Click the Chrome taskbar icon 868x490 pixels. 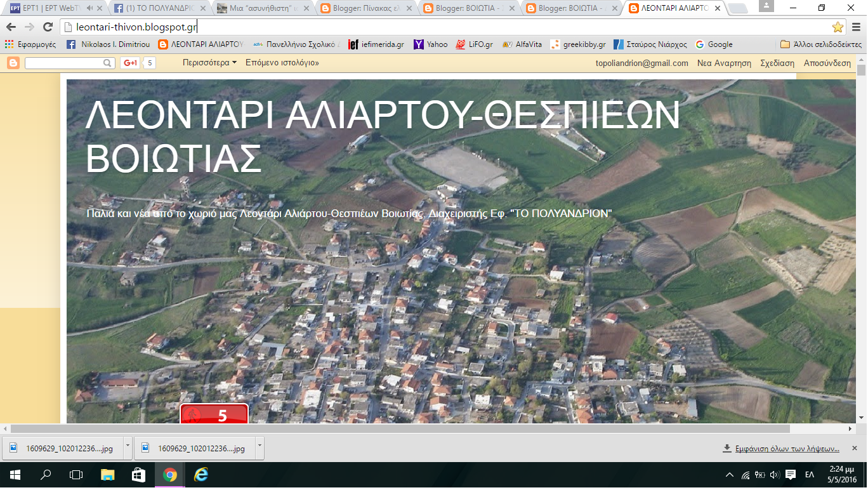[x=169, y=475]
